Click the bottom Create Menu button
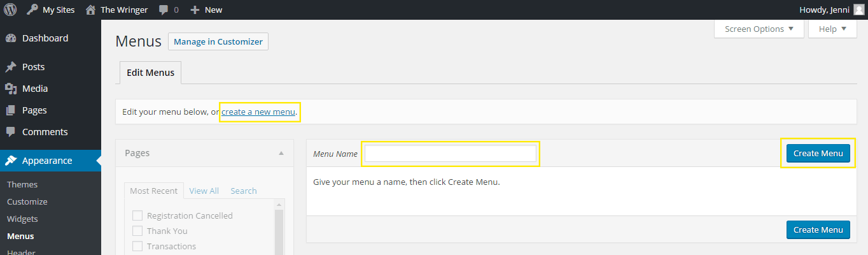Screen dimensions: 868x255 click(818, 229)
